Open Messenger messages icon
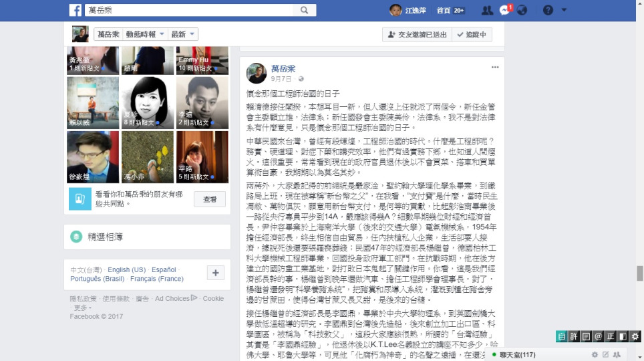This screenshot has height=361, width=644. 505,10
